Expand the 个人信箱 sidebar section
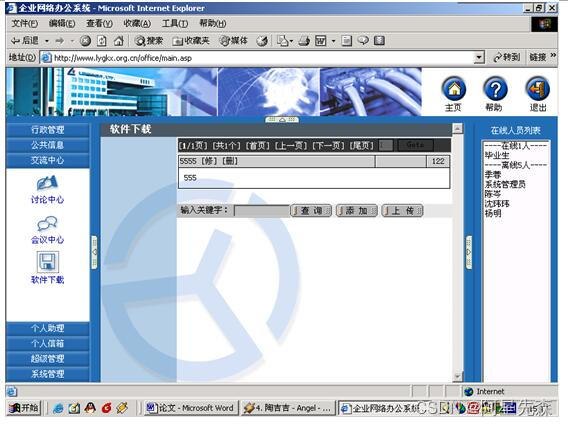This screenshot has height=426, width=568. pos(47,343)
